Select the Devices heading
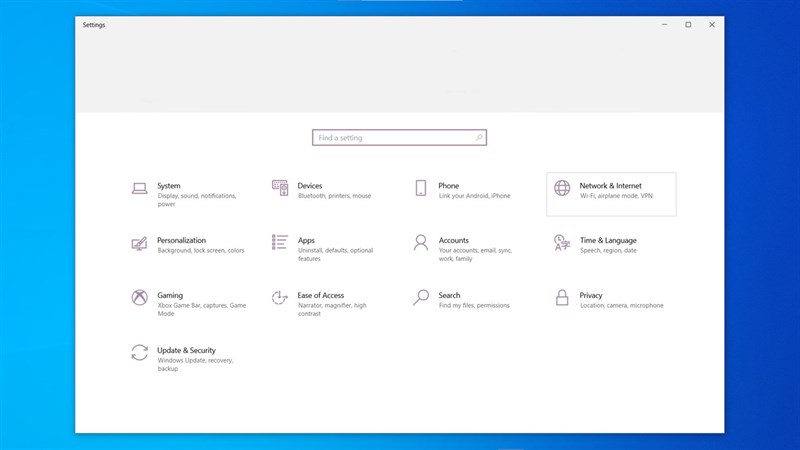The width and height of the screenshot is (800, 450). pyautogui.click(x=310, y=186)
